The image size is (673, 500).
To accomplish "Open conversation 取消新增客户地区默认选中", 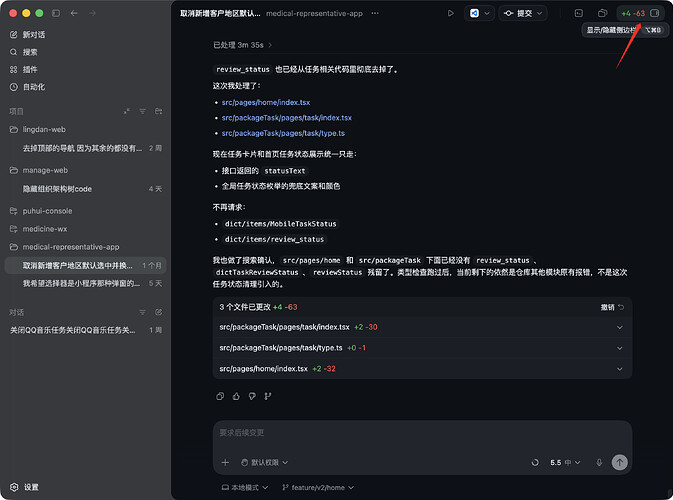I will (x=86, y=265).
